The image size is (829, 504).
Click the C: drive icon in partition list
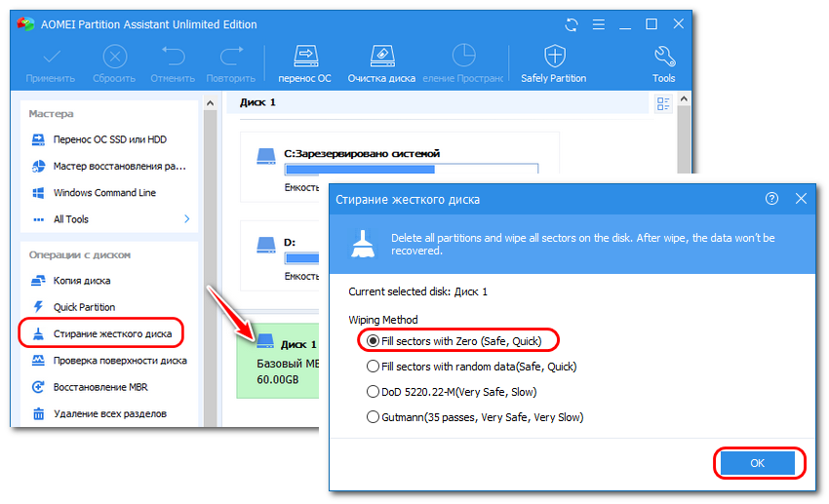(266, 156)
